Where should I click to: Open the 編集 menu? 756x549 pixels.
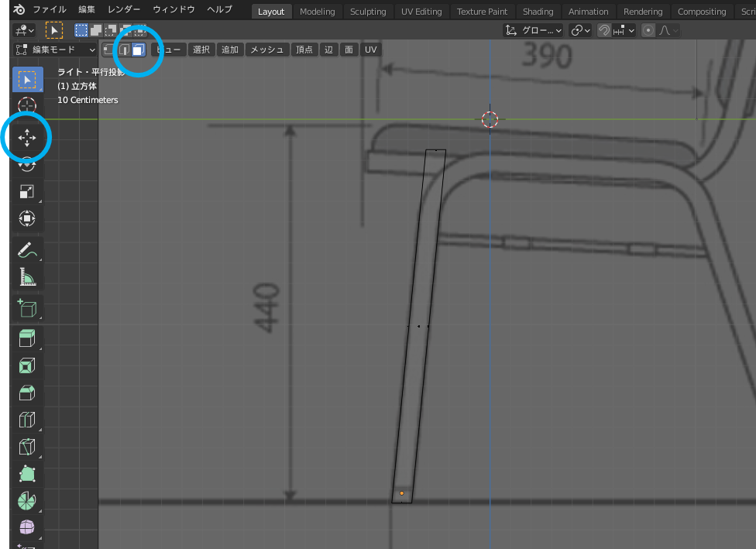coord(87,9)
